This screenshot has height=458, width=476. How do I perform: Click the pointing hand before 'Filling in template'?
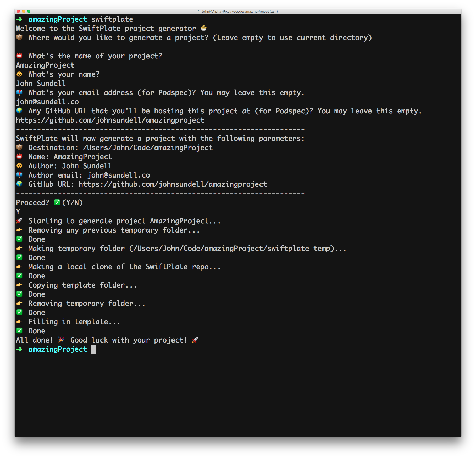19,321
